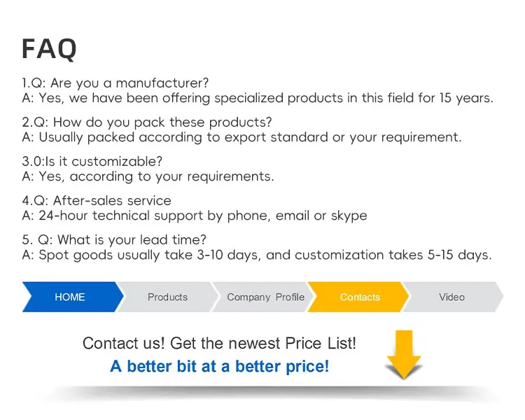Click the answer mentioning 15 years

click(x=258, y=98)
